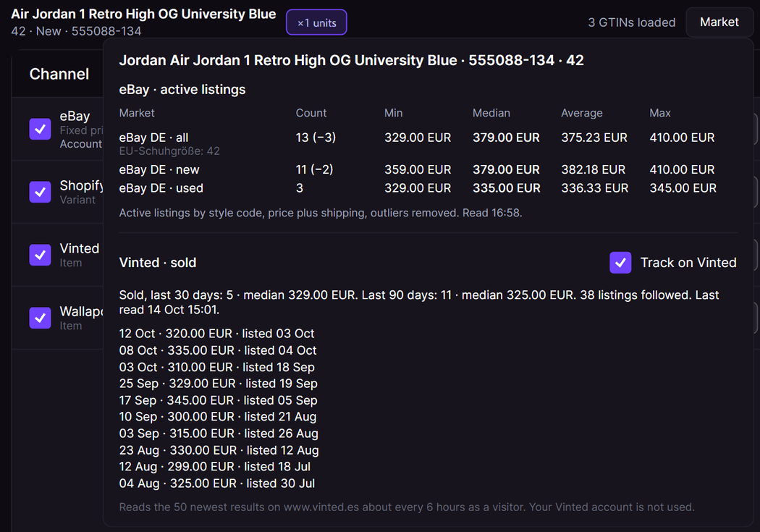Click the Count column header
The image size is (760, 532).
point(311,113)
